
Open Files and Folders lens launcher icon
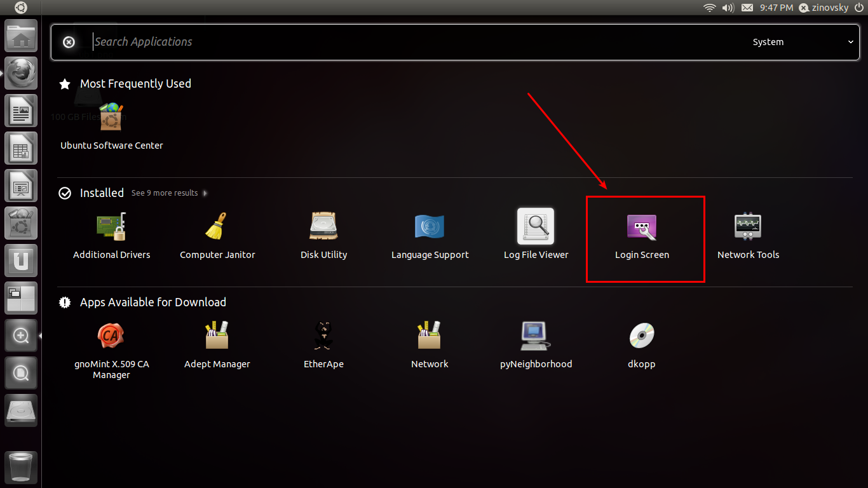click(21, 373)
